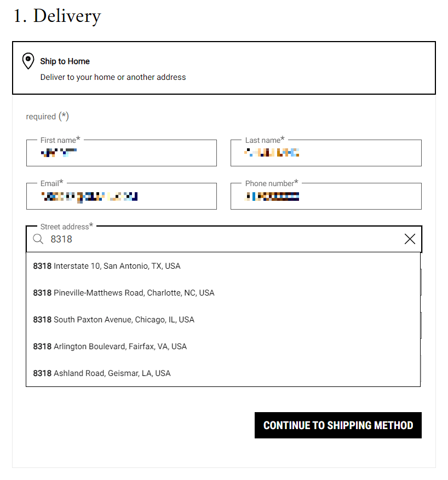This screenshot has height=480, width=448.
Task: Click the Ship to Home location pin icon
Action: (x=28, y=61)
